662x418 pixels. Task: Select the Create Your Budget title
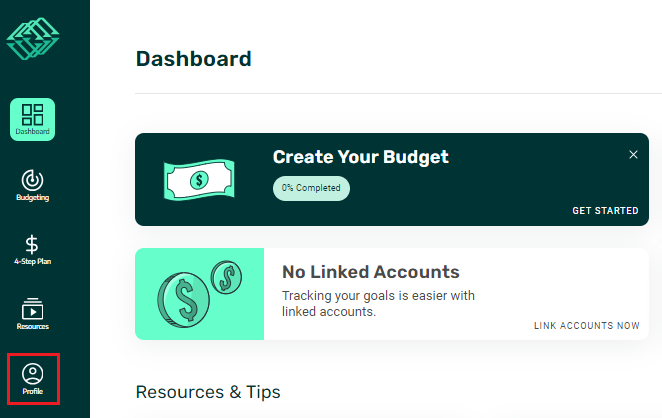(360, 157)
